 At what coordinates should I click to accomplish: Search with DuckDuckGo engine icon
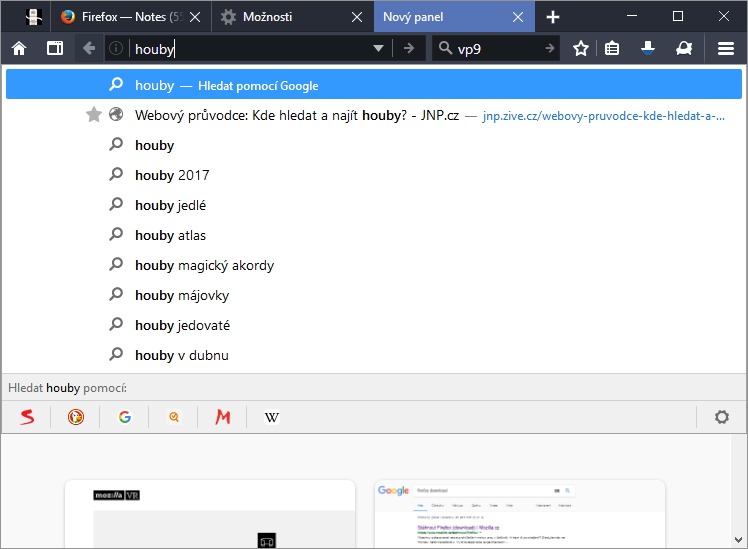click(76, 417)
